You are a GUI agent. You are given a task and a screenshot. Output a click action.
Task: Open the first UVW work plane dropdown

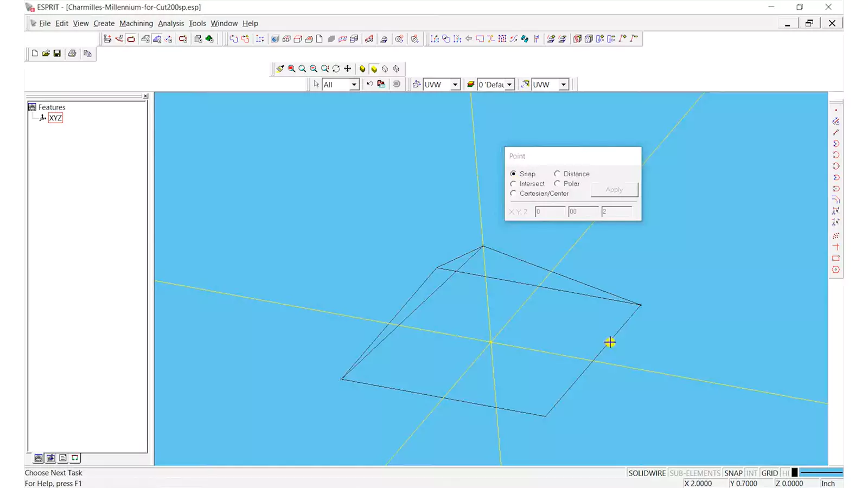pyautogui.click(x=455, y=85)
